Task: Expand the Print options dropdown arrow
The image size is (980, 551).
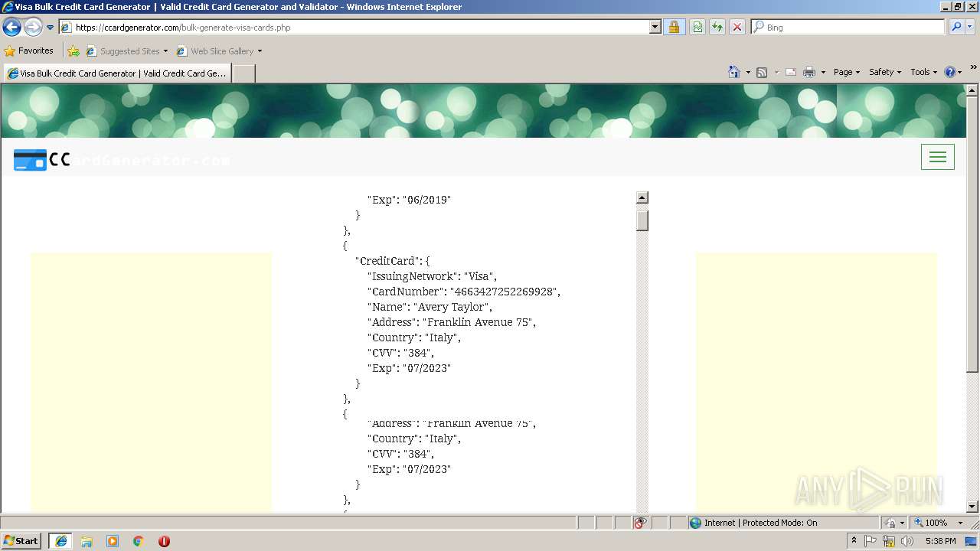Action: click(823, 72)
